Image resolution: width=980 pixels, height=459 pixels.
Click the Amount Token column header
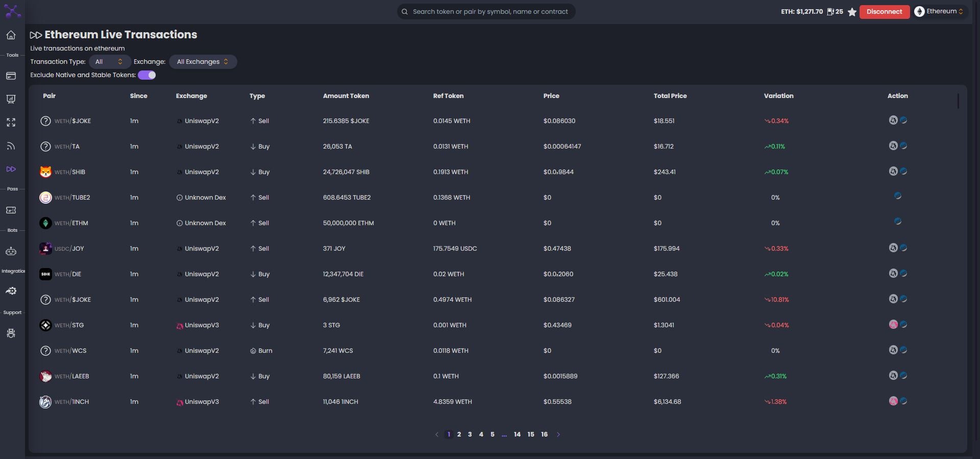tap(346, 96)
